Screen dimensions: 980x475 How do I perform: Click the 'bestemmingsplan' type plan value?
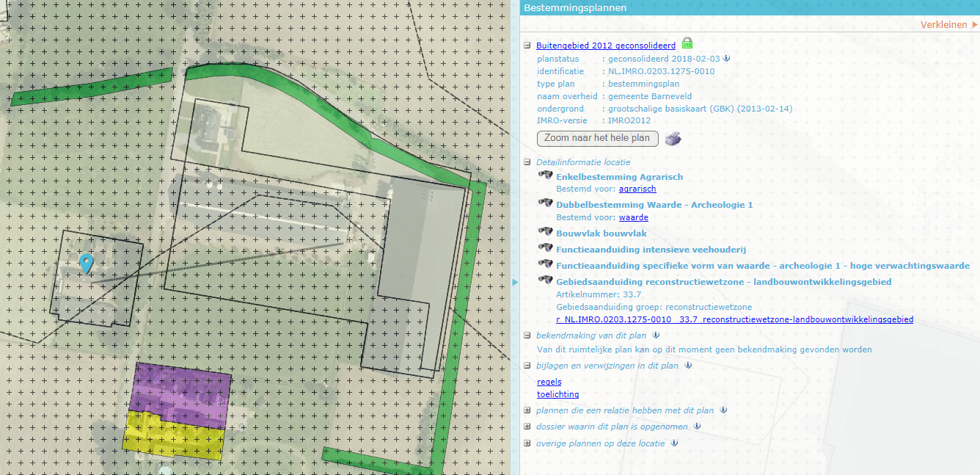[643, 84]
